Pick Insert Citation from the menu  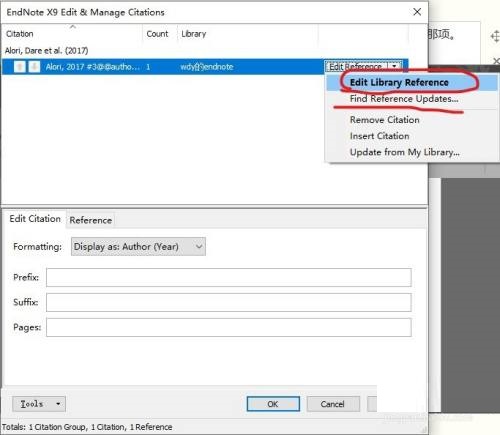click(x=379, y=136)
